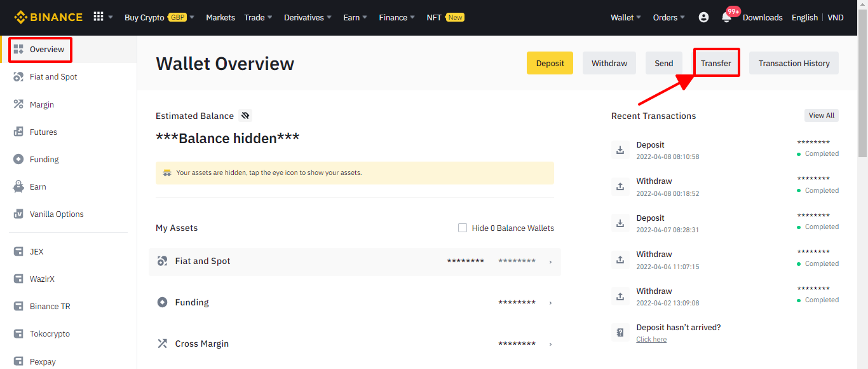The image size is (868, 369).
Task: Click the JEX sidebar icon
Action: (18, 251)
